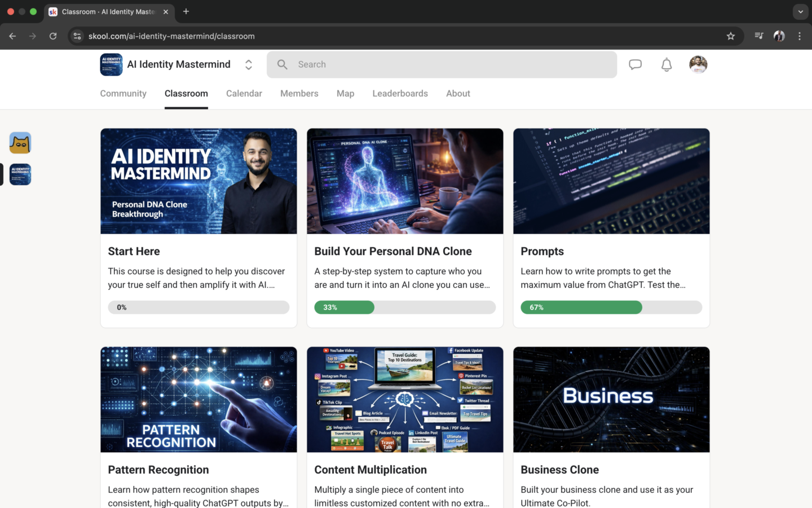Focus the Search input field
This screenshot has height=508, width=812.
[x=442, y=64]
